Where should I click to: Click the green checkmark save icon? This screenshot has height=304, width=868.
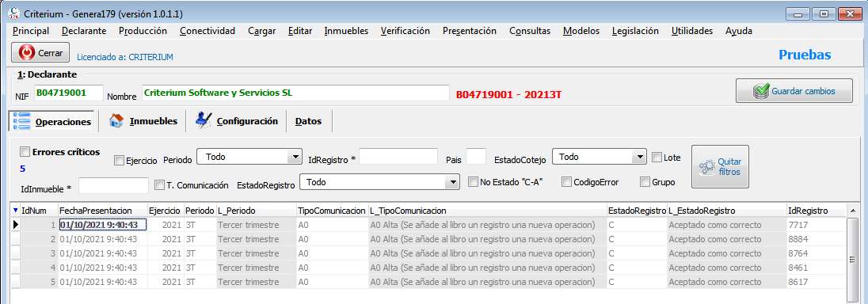click(760, 91)
